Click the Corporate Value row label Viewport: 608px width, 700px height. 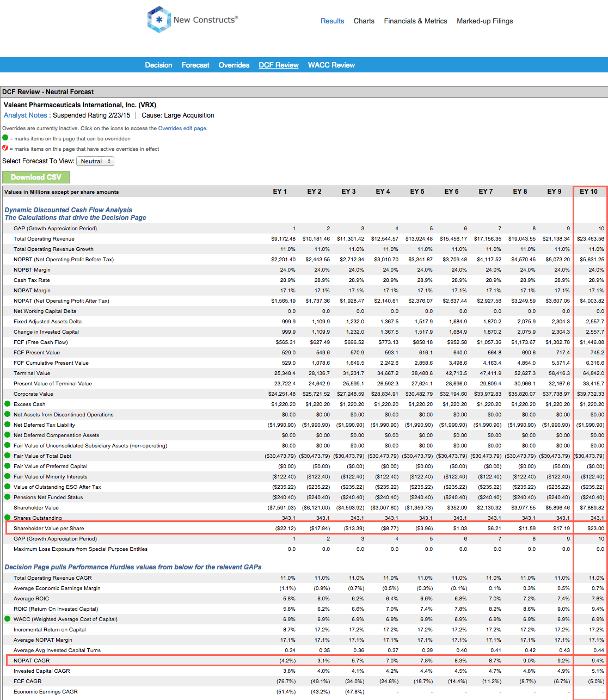click(x=33, y=394)
